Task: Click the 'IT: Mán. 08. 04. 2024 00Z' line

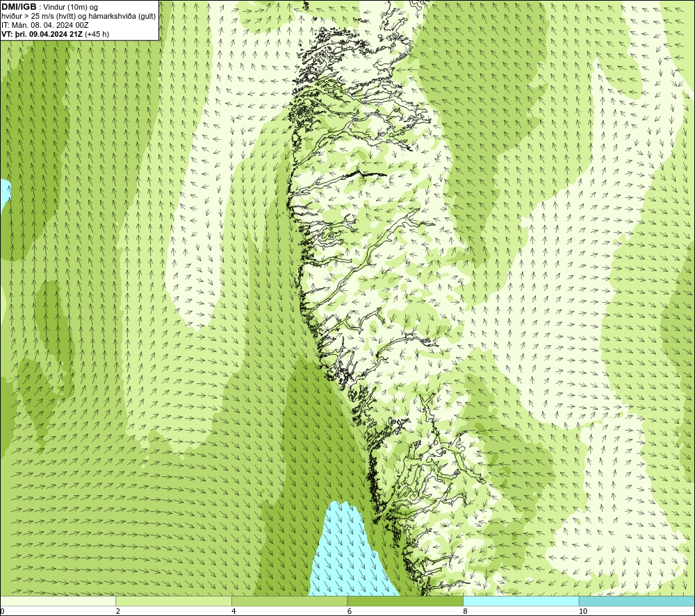Action: click(44, 25)
